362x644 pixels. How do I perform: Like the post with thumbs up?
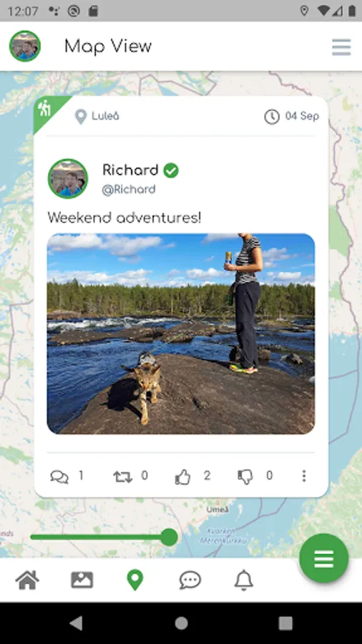182,477
